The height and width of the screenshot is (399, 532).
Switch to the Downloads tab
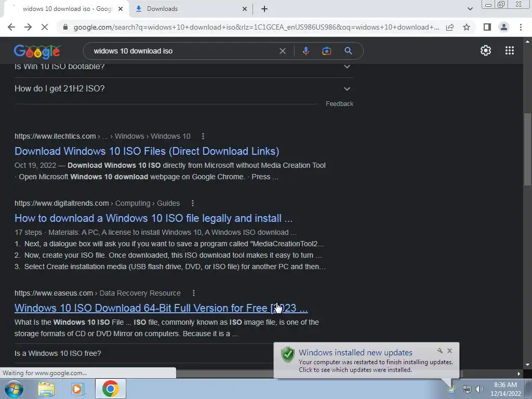click(x=192, y=9)
